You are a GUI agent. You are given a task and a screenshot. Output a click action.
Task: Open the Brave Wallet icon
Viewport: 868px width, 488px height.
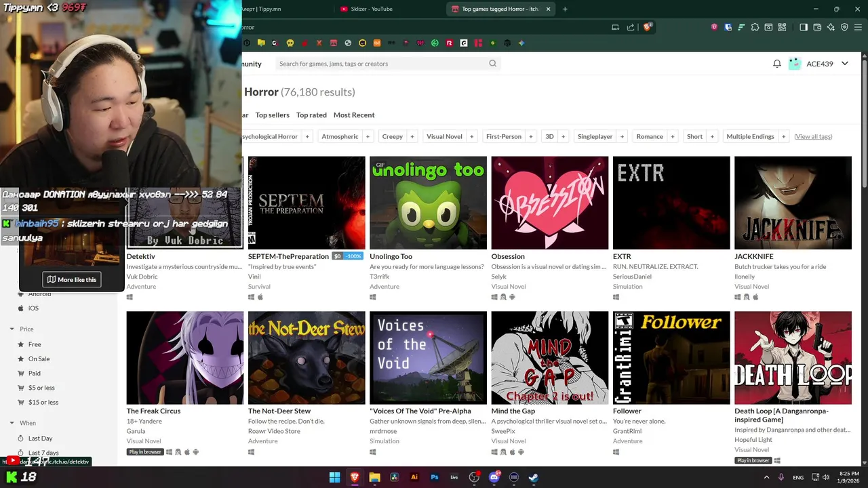click(817, 27)
